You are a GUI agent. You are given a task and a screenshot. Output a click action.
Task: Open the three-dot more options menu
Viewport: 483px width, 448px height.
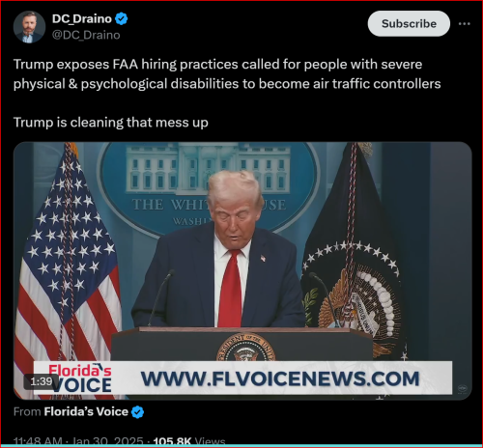tap(464, 24)
